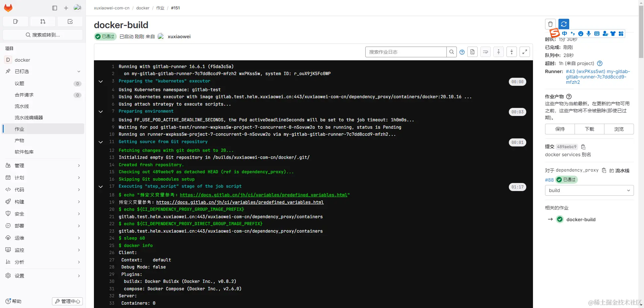The image size is (644, 308).
Task: Copy the dependency_proxy branch name
Action: 604,171
